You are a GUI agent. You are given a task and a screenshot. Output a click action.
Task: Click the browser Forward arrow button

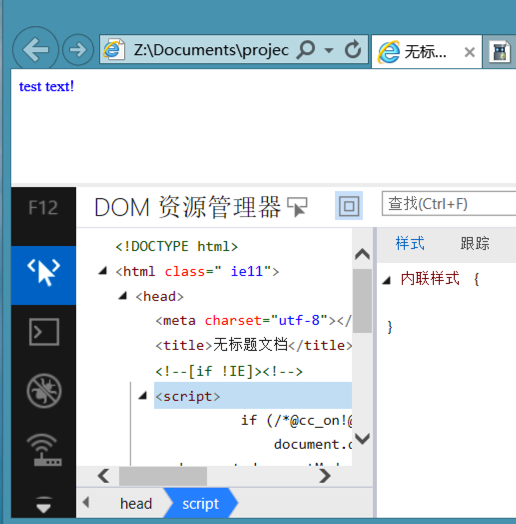tap(78, 50)
